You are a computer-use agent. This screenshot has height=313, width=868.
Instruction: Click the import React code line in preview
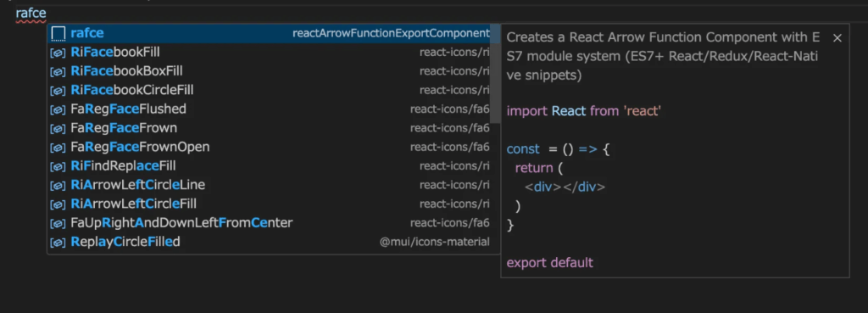584,111
